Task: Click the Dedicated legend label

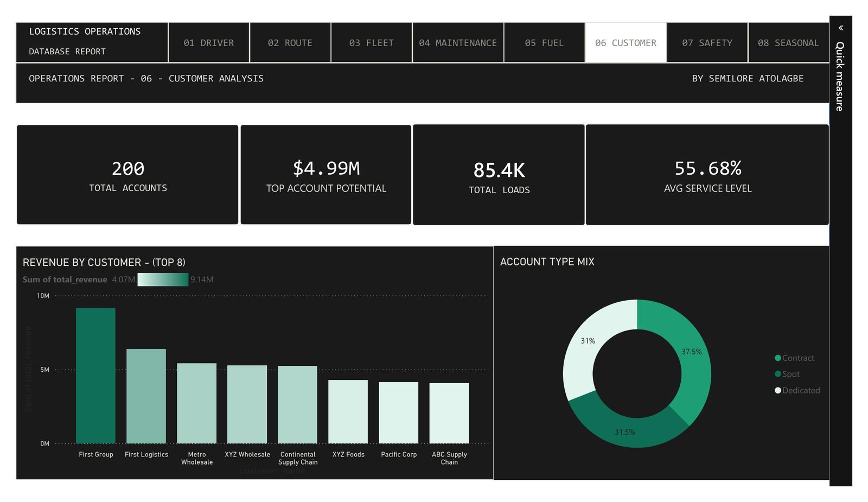Action: point(801,390)
